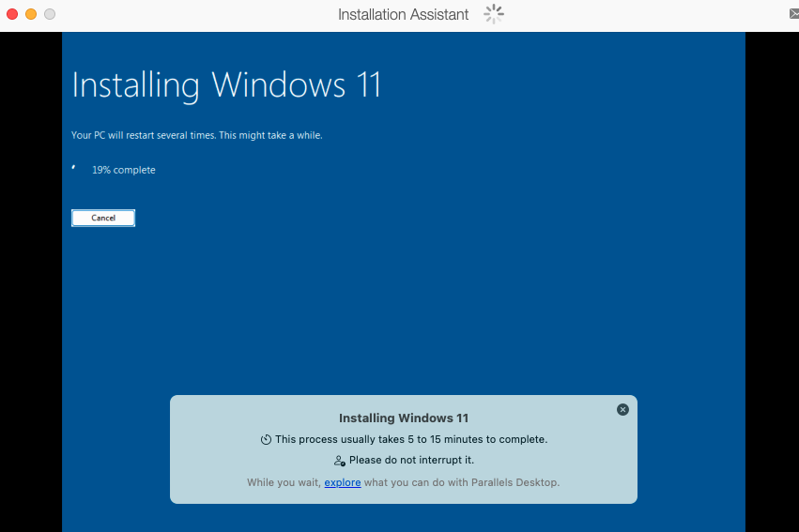Click bold "Installing Windows 11" notification title

[x=404, y=418]
